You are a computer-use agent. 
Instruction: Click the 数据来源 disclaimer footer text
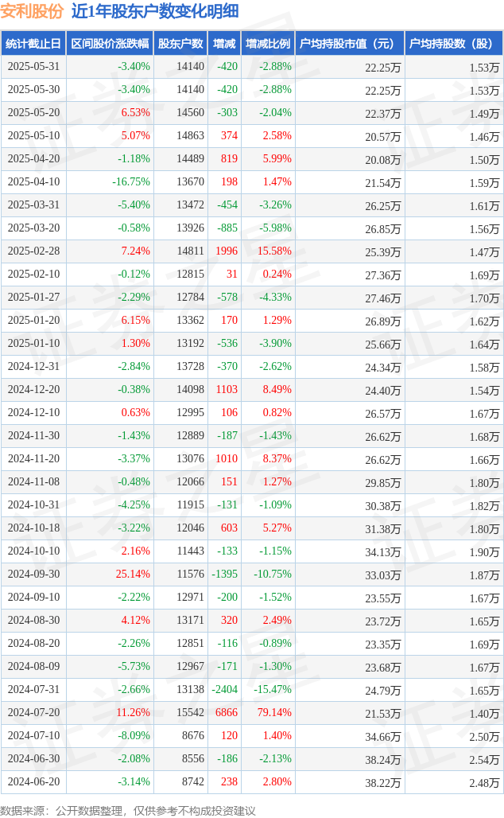(128, 811)
